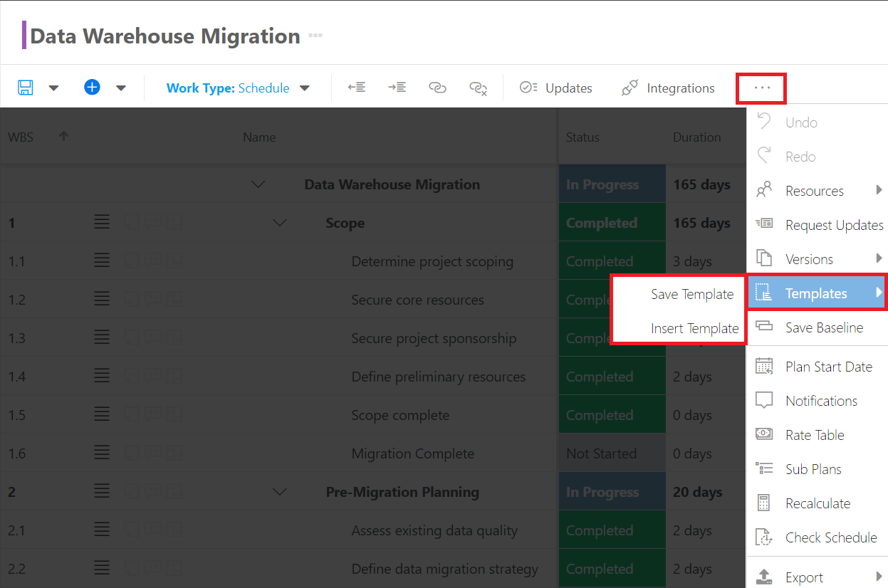Click the unlink tasks icon
This screenshot has height=588, width=888.
pos(478,88)
